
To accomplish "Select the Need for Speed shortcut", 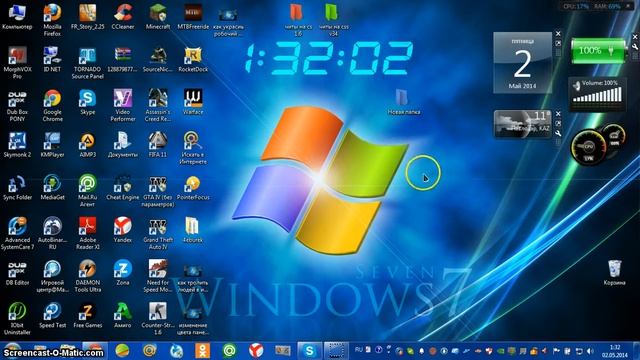I will [158, 276].
